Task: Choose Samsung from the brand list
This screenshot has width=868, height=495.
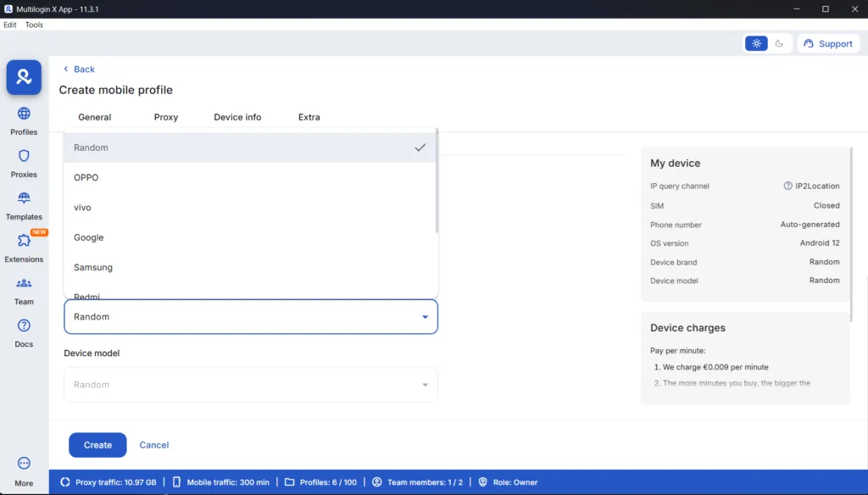Action: (x=93, y=267)
